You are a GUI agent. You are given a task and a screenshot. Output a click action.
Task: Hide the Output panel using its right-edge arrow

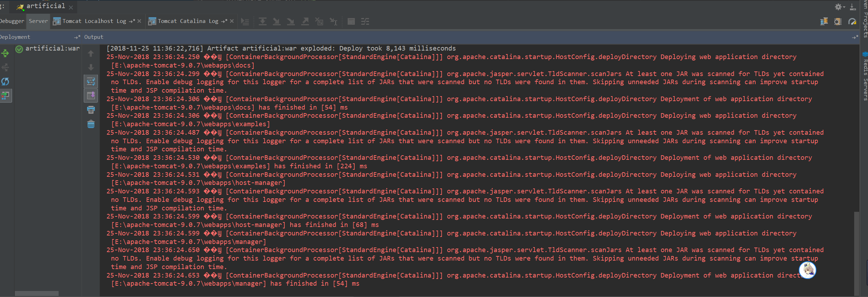(x=855, y=37)
